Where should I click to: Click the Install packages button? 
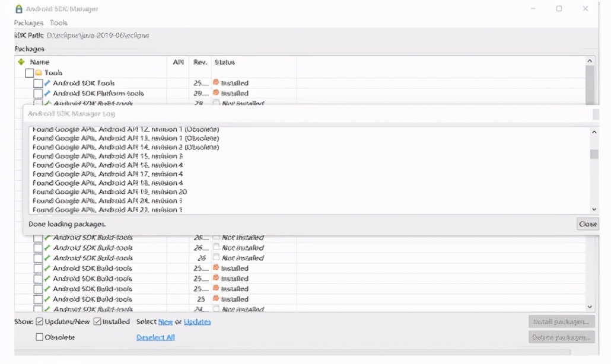pyautogui.click(x=561, y=322)
